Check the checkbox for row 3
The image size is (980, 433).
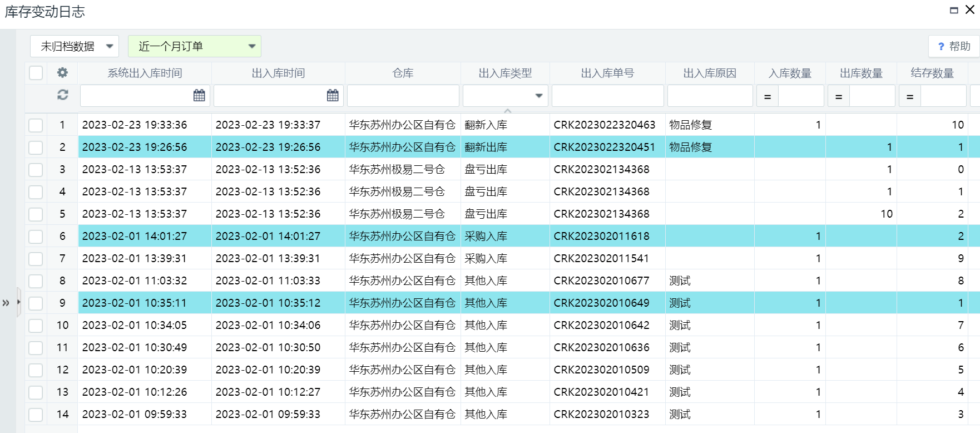pos(36,169)
